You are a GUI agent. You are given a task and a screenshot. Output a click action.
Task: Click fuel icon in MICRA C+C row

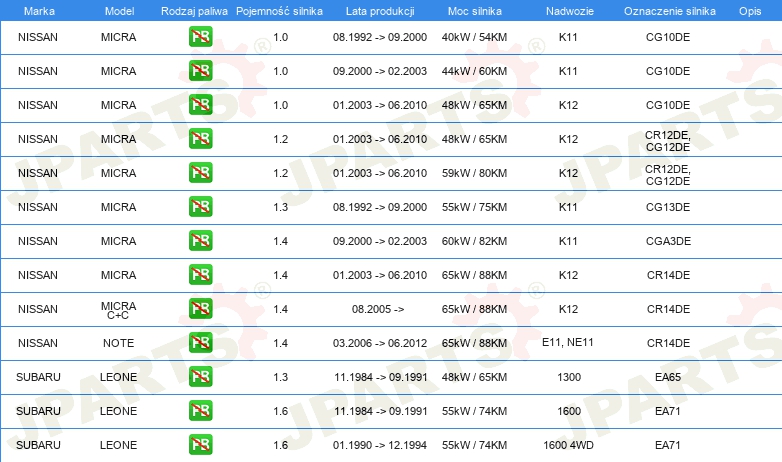[x=200, y=308]
